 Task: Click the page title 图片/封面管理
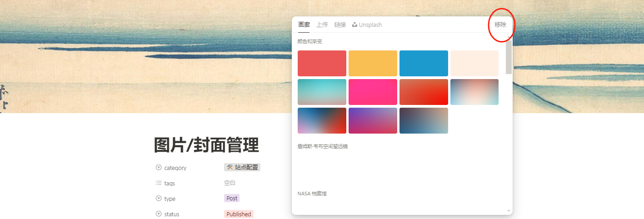coord(206,145)
